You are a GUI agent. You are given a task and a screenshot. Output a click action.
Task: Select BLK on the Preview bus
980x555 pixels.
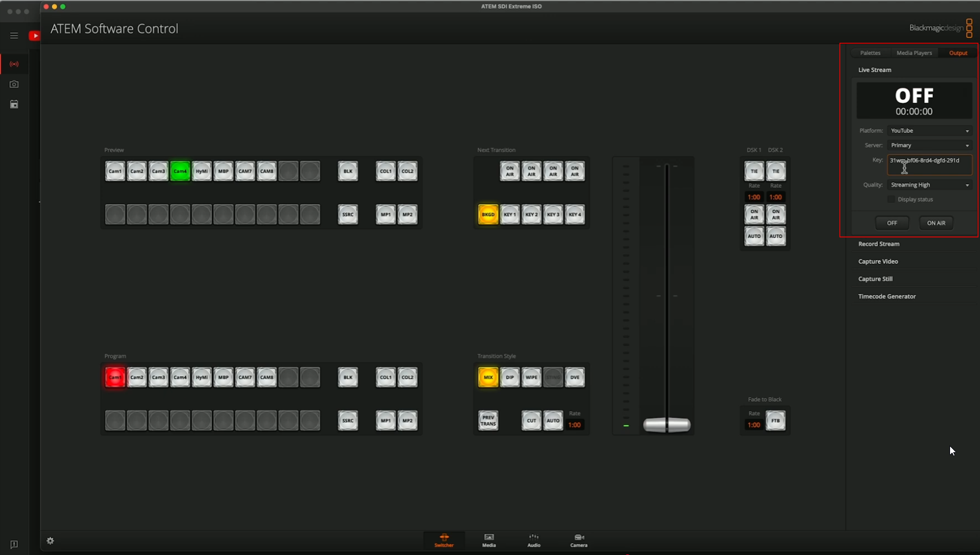point(348,171)
